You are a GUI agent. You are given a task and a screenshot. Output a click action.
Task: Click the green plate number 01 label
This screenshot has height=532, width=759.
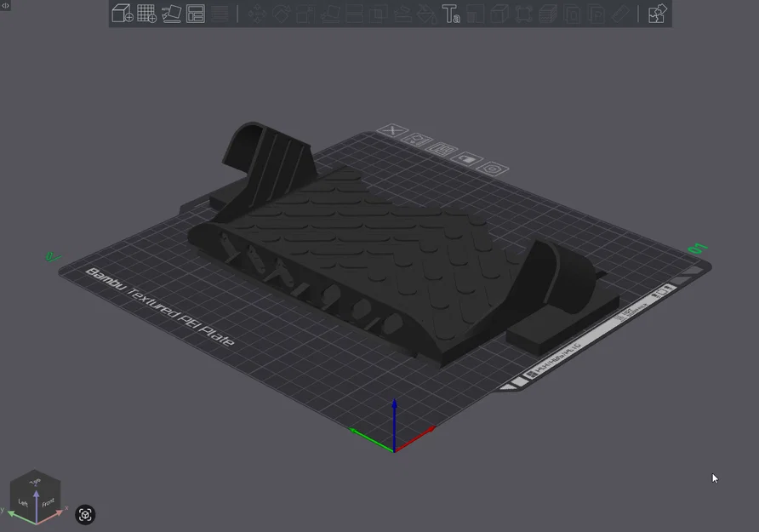tap(698, 249)
